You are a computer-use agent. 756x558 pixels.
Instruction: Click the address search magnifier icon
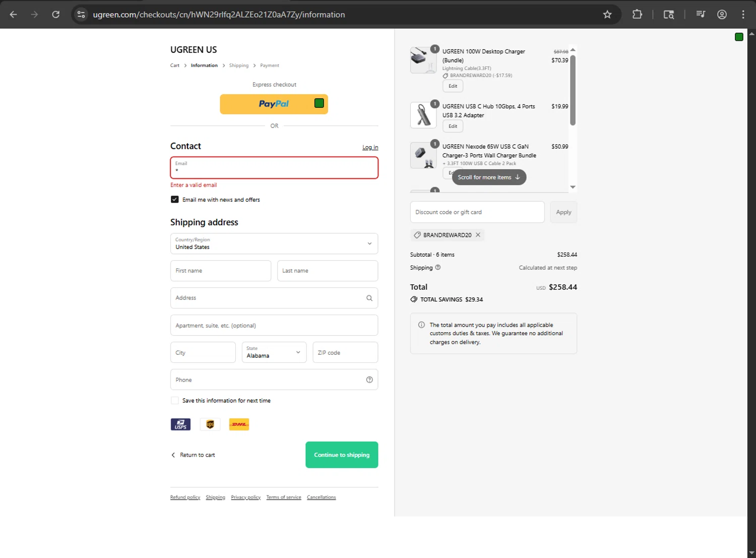[x=369, y=298]
